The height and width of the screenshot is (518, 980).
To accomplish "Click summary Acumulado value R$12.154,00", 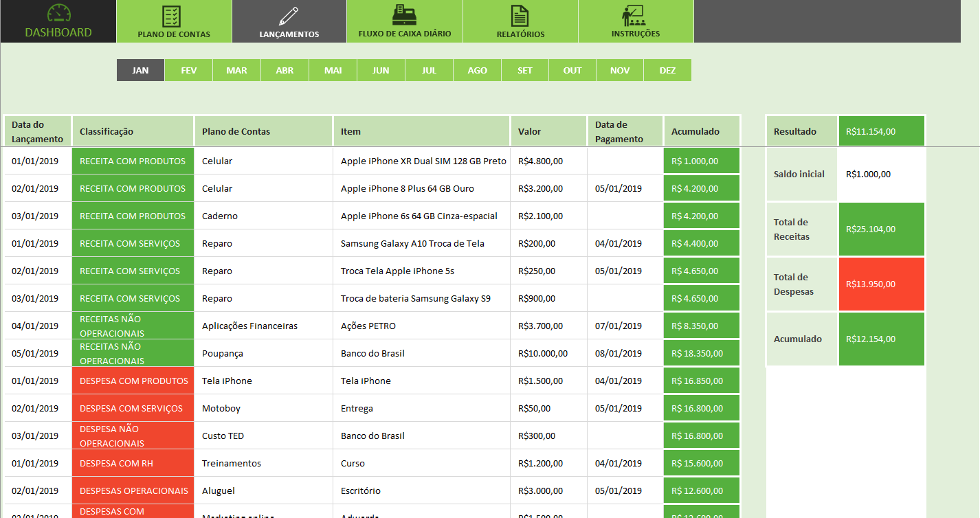I will tap(882, 339).
